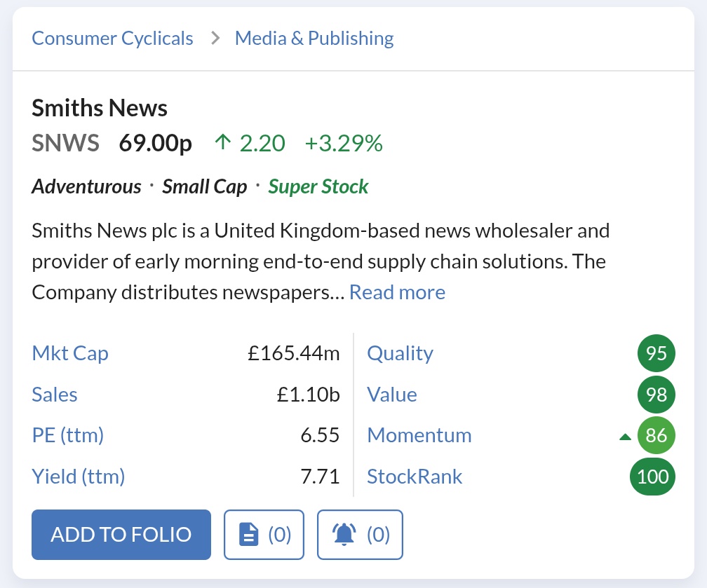Click the +3.29% price change

click(344, 143)
